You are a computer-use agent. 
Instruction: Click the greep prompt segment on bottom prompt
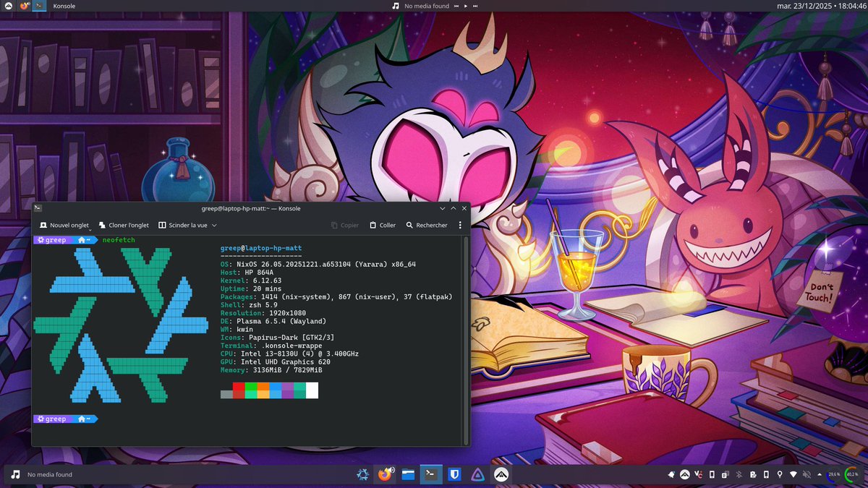click(51, 419)
